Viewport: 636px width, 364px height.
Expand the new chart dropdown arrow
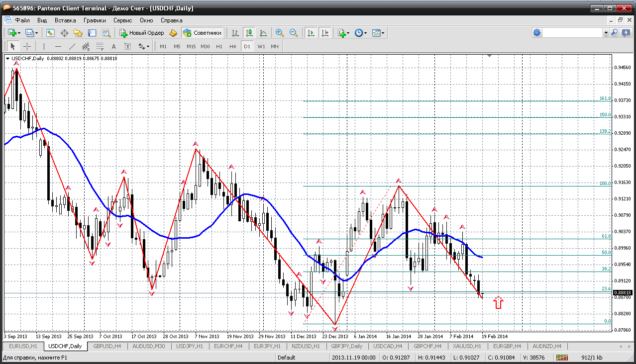coord(19,33)
